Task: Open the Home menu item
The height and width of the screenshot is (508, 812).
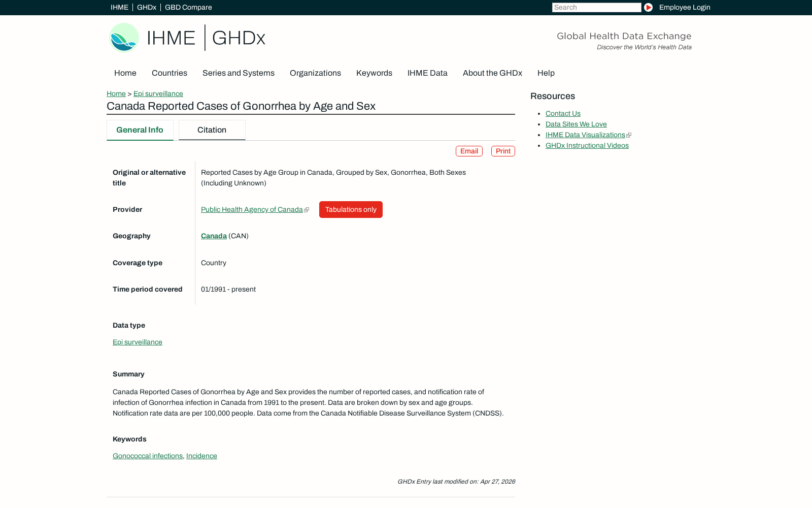Action: tap(125, 73)
